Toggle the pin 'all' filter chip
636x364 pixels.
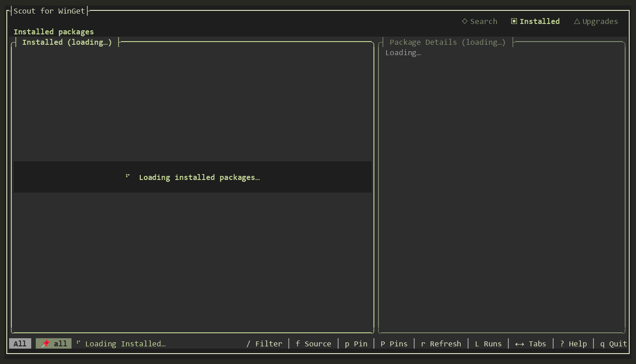(54, 344)
